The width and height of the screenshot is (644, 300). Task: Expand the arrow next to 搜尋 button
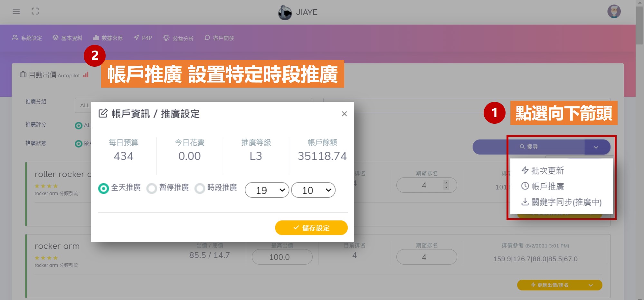point(596,147)
